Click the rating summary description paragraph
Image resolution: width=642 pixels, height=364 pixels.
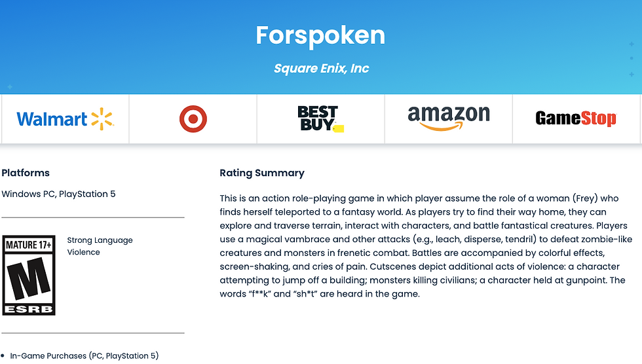coord(423,246)
